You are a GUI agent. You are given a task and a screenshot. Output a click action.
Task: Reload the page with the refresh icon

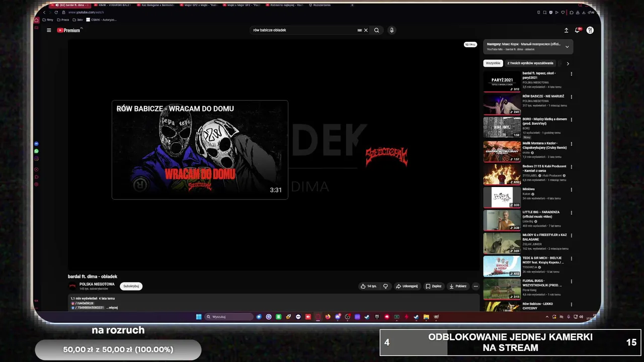[x=56, y=12]
